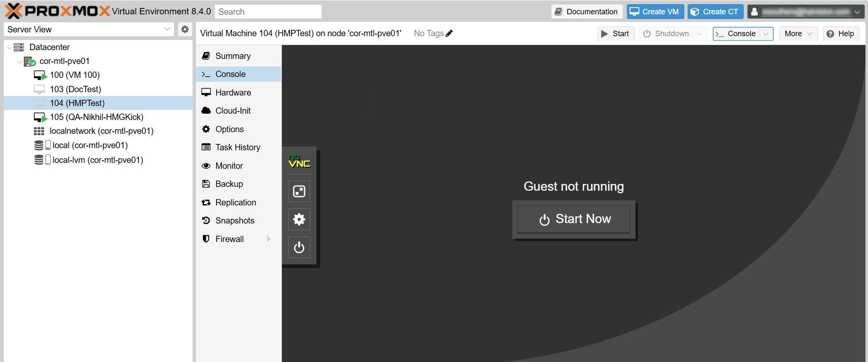Open the More dropdown menu
The height and width of the screenshot is (362, 868).
(x=798, y=34)
